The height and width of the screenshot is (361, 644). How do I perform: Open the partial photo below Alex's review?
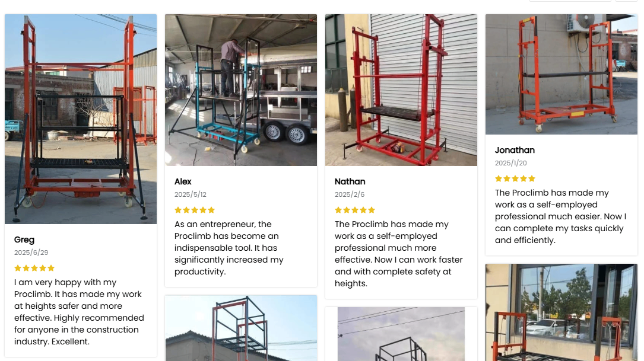point(241,328)
